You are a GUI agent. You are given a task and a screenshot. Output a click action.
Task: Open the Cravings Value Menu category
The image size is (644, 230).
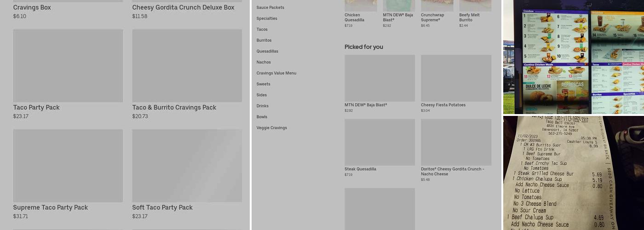[276, 73]
